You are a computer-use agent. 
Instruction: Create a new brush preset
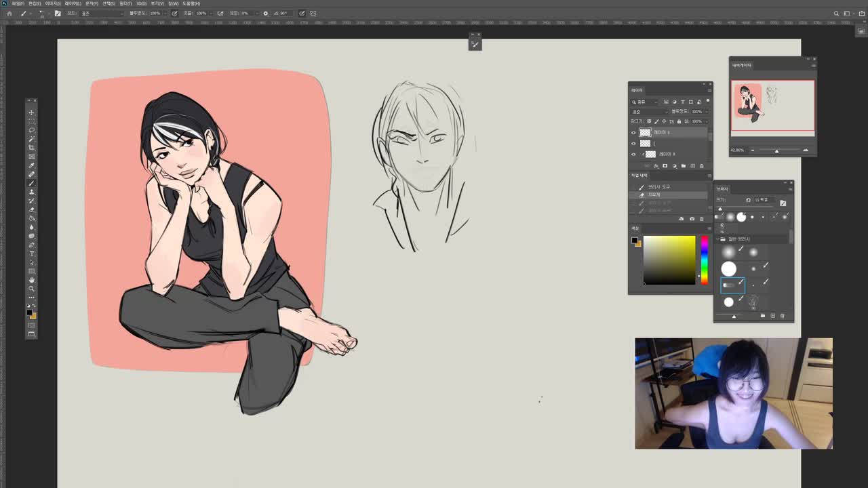(x=772, y=315)
